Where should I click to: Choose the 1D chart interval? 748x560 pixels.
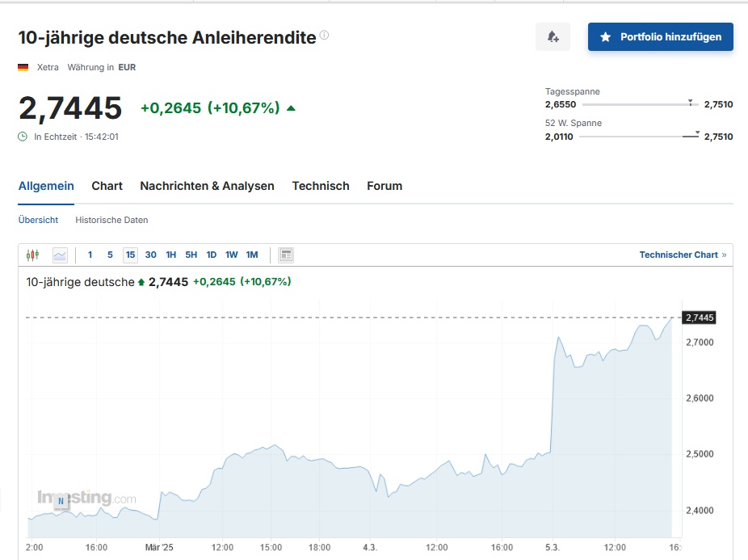(x=212, y=255)
